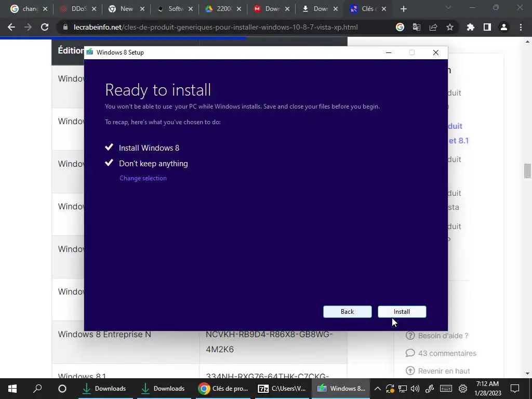Click the sync update tray icon

[390, 389]
